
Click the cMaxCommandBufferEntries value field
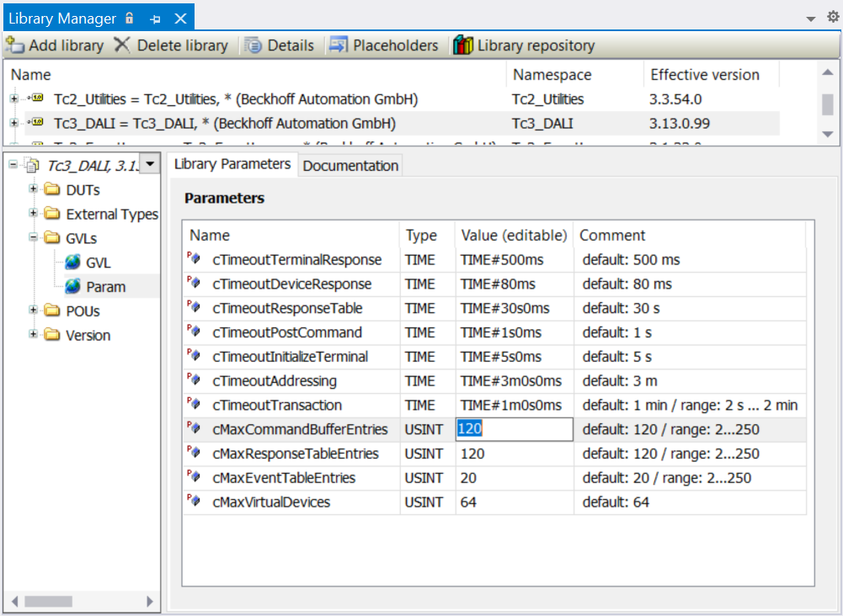coord(515,429)
